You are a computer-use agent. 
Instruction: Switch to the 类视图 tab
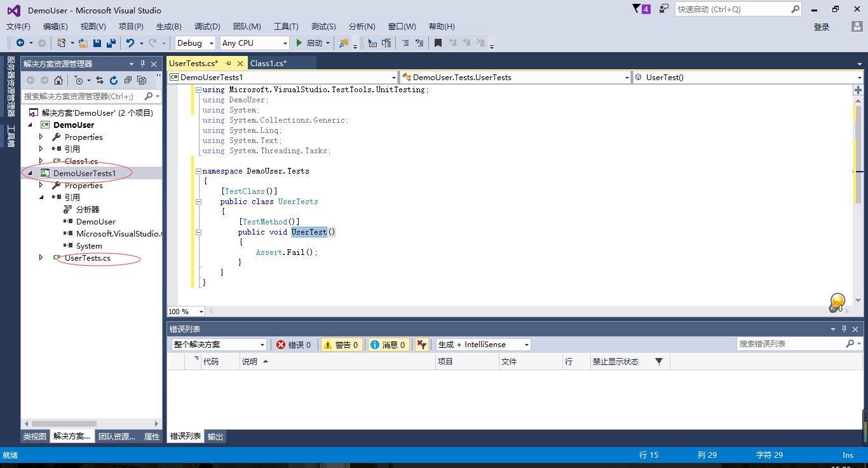click(34, 436)
